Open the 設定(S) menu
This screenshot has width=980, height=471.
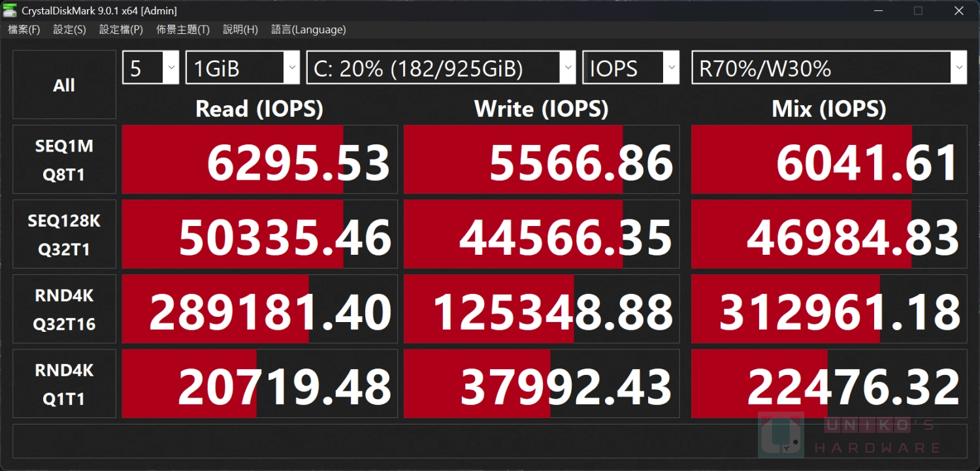coord(69,29)
